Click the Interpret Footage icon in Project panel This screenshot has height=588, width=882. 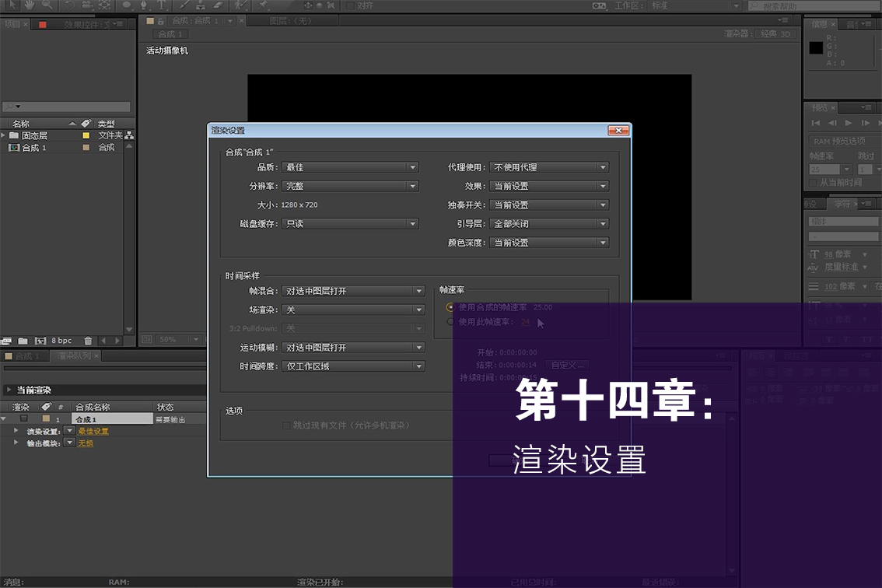coord(7,341)
